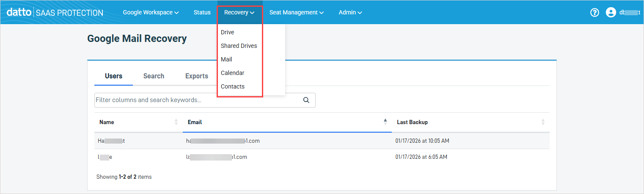Choose Shared Drives recovery option
Viewport: 644px width, 194px height.
[239, 46]
